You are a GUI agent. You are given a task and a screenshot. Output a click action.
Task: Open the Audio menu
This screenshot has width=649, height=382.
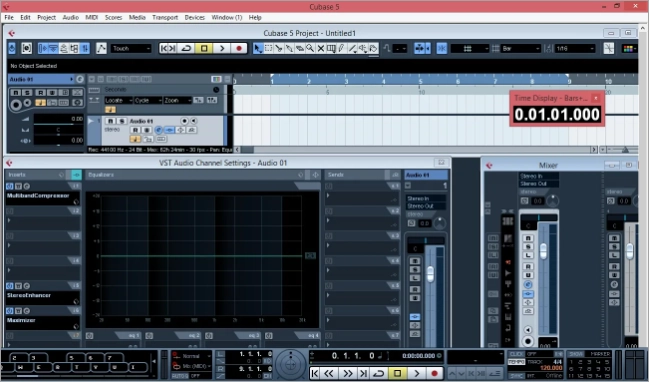point(70,17)
